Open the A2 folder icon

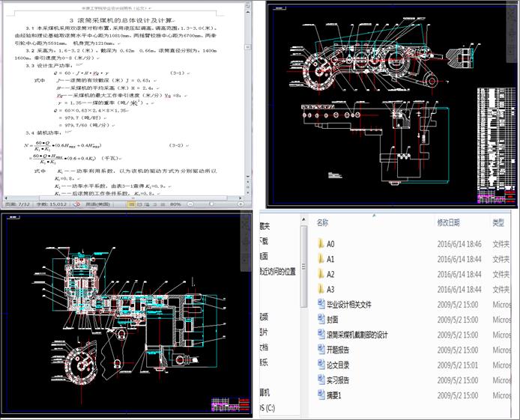click(x=321, y=274)
